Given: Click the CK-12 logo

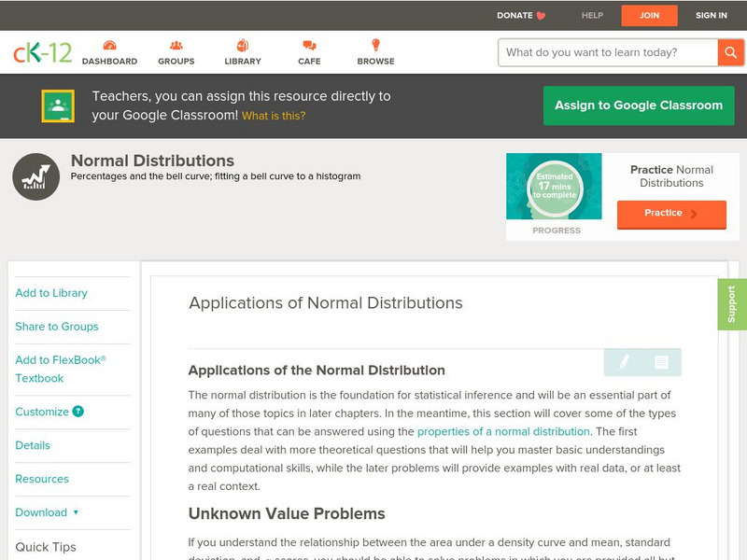Looking at the screenshot, I should click(x=42, y=52).
